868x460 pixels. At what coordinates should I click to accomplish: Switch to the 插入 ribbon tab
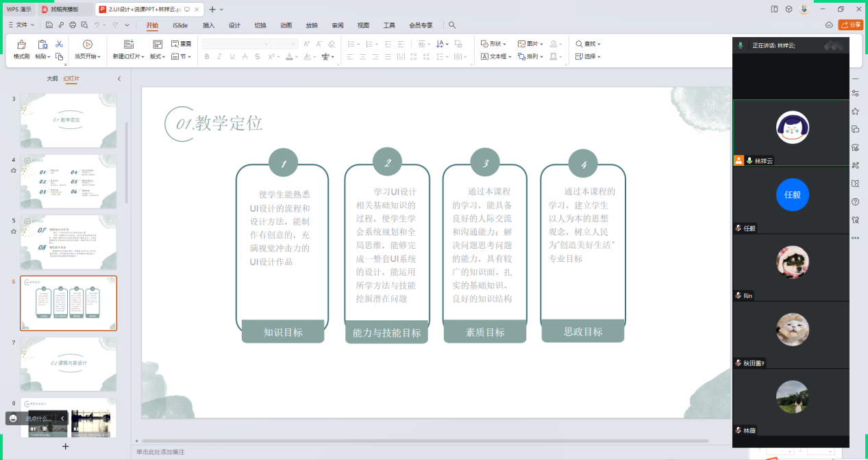tap(208, 25)
